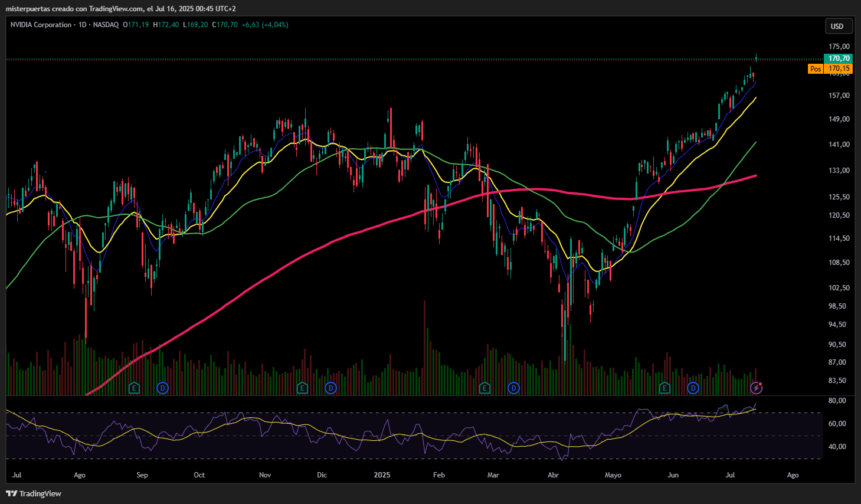Click the open value O171,19
The width and height of the screenshot is (861, 504).
point(136,25)
